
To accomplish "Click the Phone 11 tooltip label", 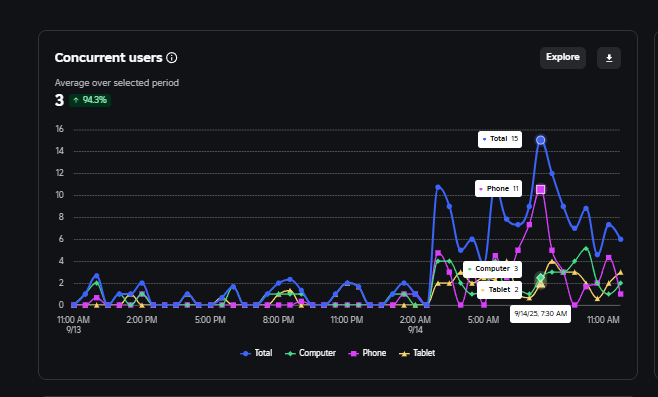I will pyautogui.click(x=499, y=189).
